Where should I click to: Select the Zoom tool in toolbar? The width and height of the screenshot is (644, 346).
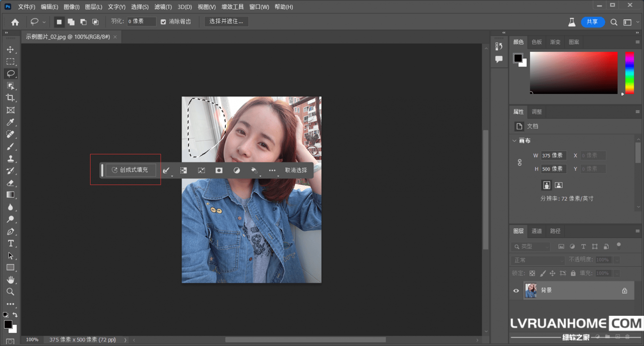pos(10,292)
